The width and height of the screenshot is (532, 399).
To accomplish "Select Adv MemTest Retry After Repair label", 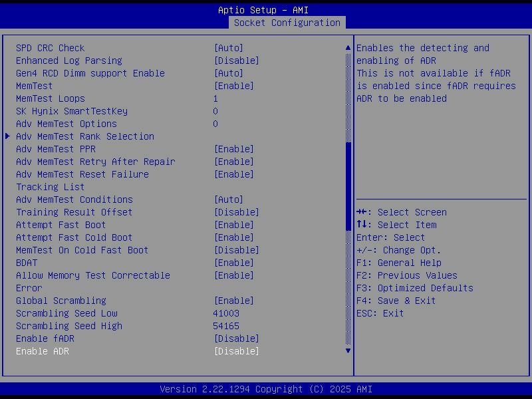I will point(95,162).
